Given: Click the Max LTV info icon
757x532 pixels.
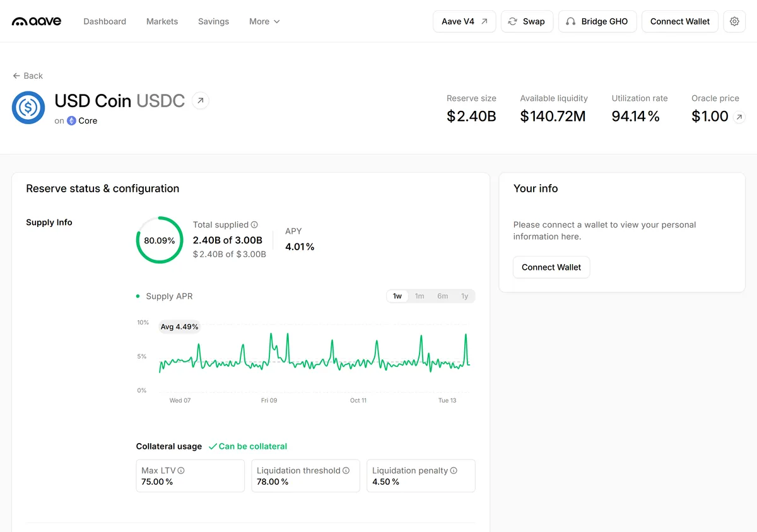Looking at the screenshot, I should pyautogui.click(x=181, y=470).
